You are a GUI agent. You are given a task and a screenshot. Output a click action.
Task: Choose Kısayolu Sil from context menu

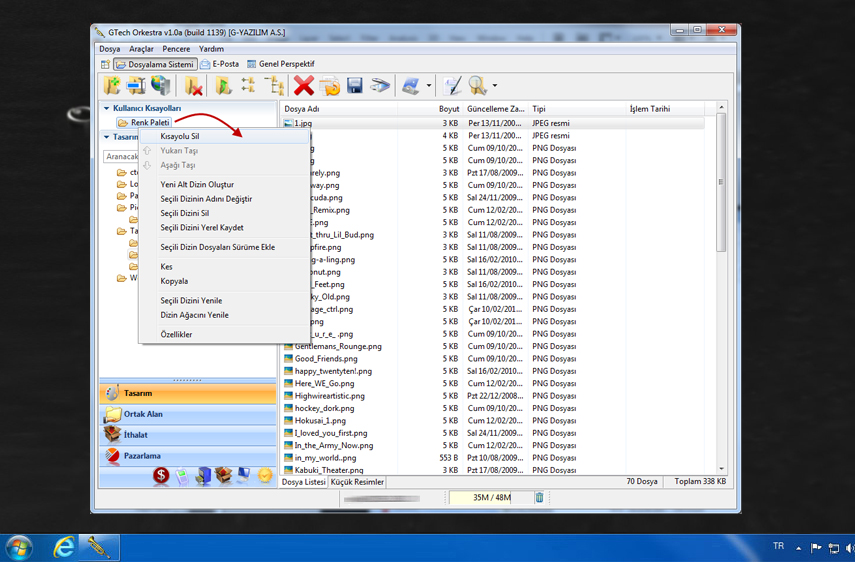[180, 136]
